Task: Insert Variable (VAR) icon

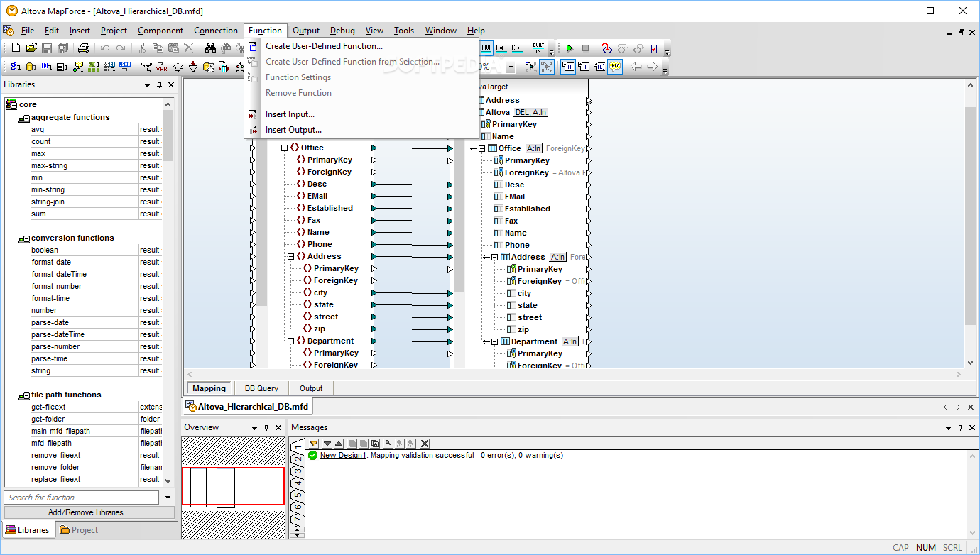Action: coord(162,67)
